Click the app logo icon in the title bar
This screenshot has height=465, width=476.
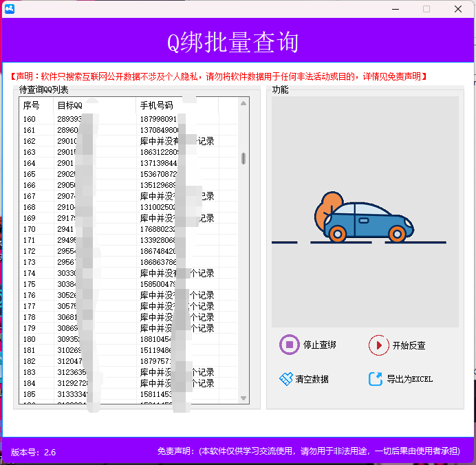pyautogui.click(x=10, y=9)
